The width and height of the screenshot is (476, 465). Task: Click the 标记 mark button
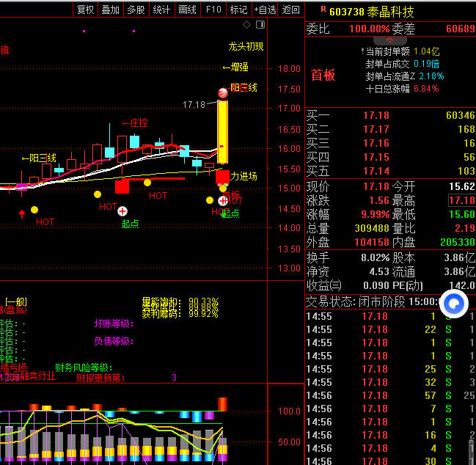pyautogui.click(x=238, y=10)
